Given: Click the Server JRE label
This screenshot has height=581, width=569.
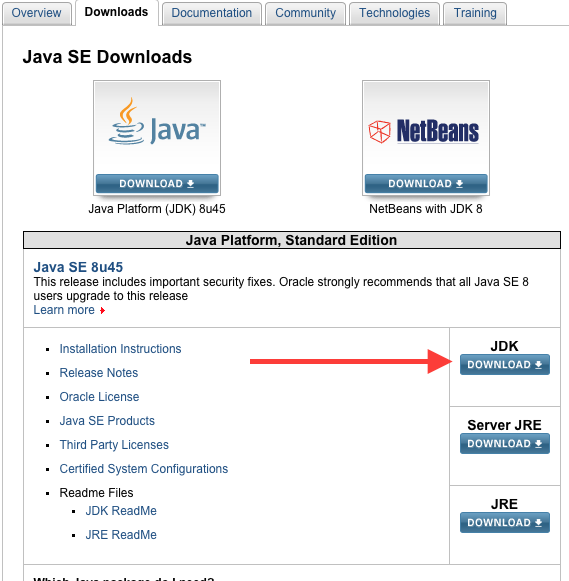Looking at the screenshot, I should click(x=504, y=425).
